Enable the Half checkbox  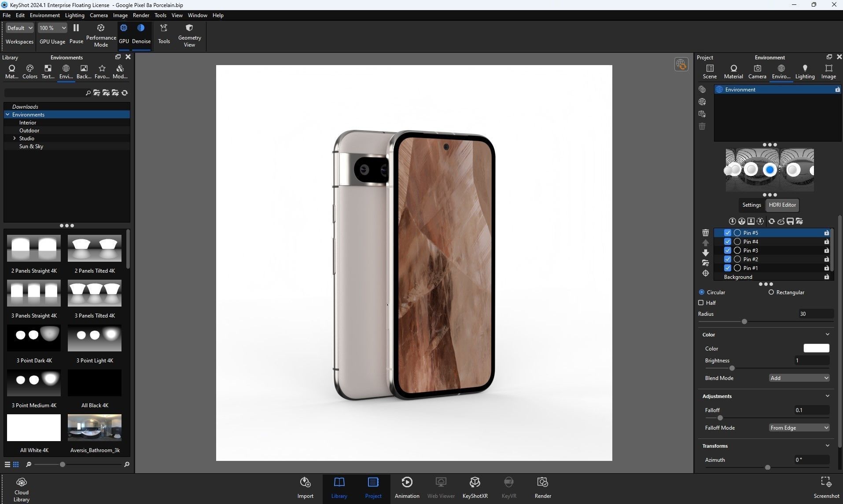(x=701, y=303)
